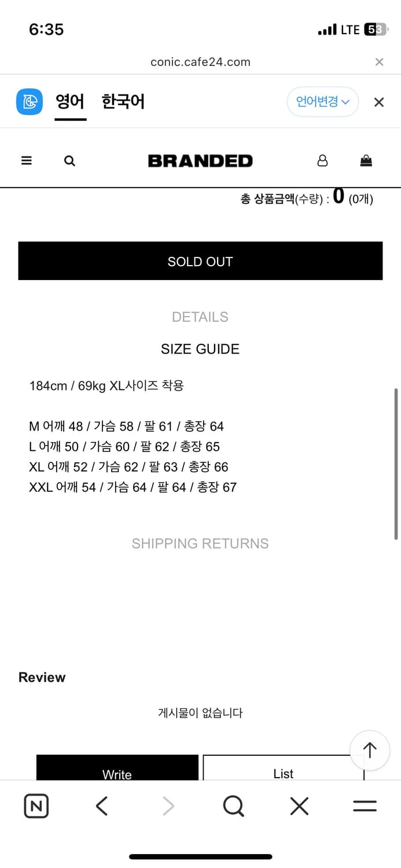401x868 pixels.
Task: Open the hamburger menu icon
Action: [27, 161]
